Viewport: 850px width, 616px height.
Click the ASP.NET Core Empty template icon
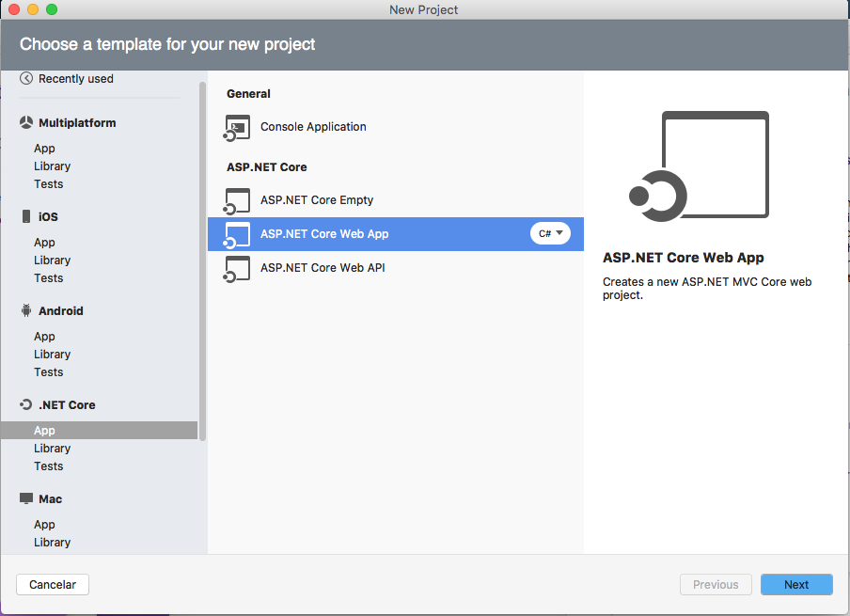coord(237,201)
